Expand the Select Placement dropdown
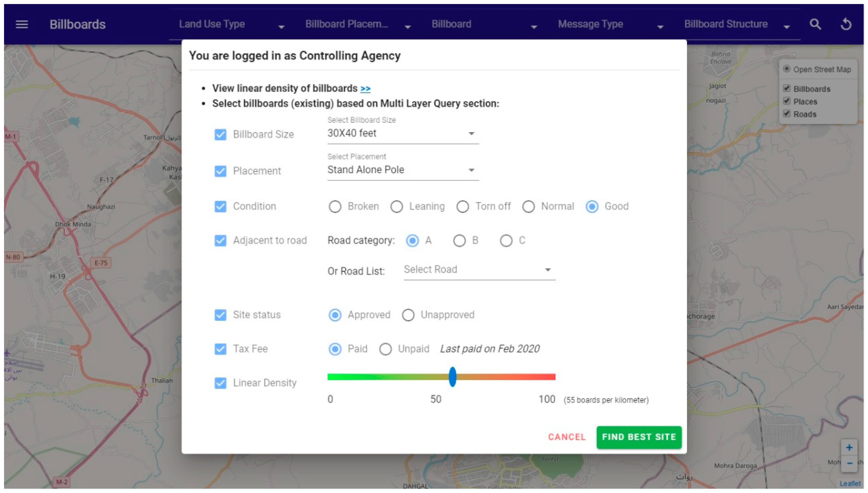The height and width of the screenshot is (493, 868). tap(403, 170)
